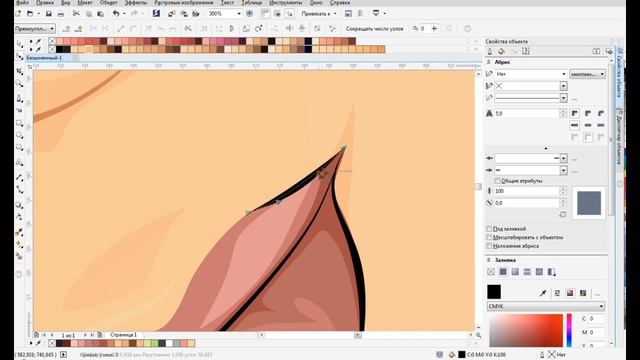Click the black fill color swatch

(494, 292)
